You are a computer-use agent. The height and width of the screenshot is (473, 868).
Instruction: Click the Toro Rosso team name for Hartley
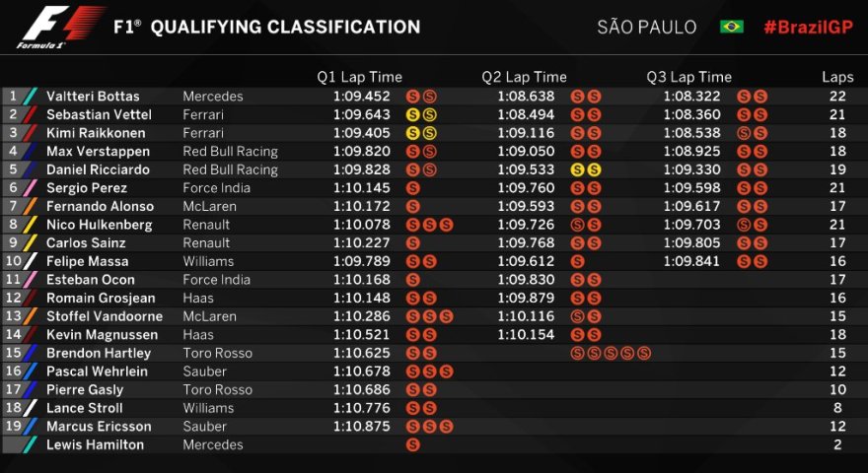pos(218,353)
